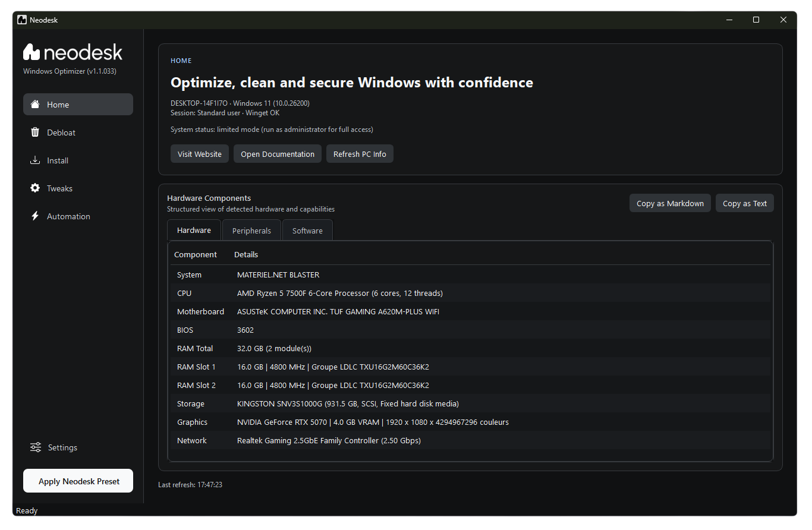812x530 pixels.
Task: Click the Automation lightning bolt icon
Action: click(35, 216)
